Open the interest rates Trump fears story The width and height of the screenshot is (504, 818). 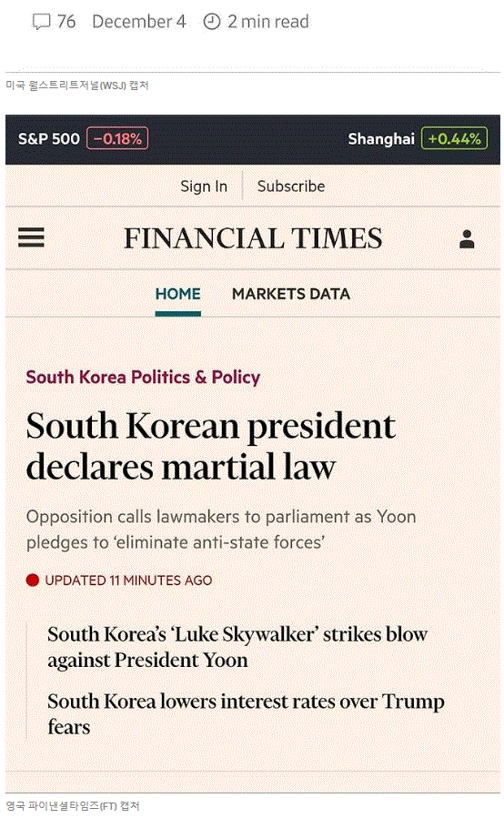(x=246, y=713)
